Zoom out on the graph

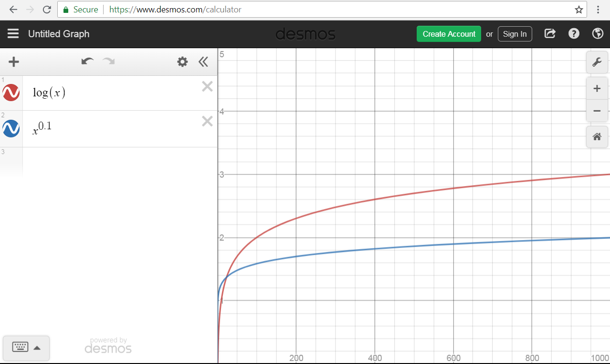pyautogui.click(x=597, y=111)
